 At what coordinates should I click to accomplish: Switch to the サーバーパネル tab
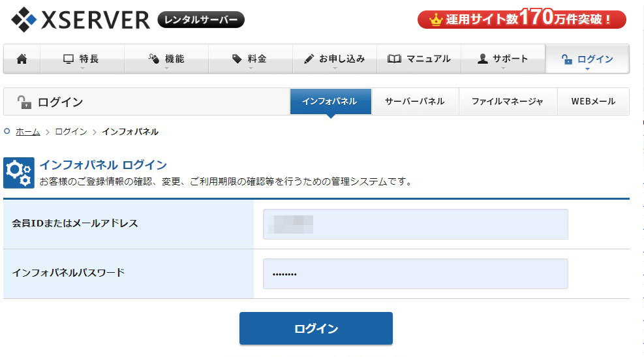coord(415,101)
